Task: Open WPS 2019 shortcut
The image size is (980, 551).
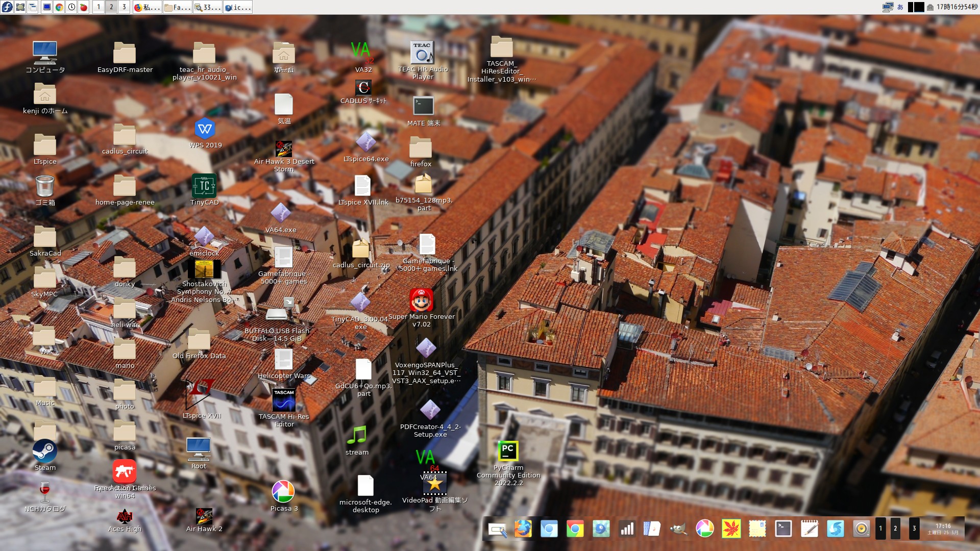Action: 205,129
